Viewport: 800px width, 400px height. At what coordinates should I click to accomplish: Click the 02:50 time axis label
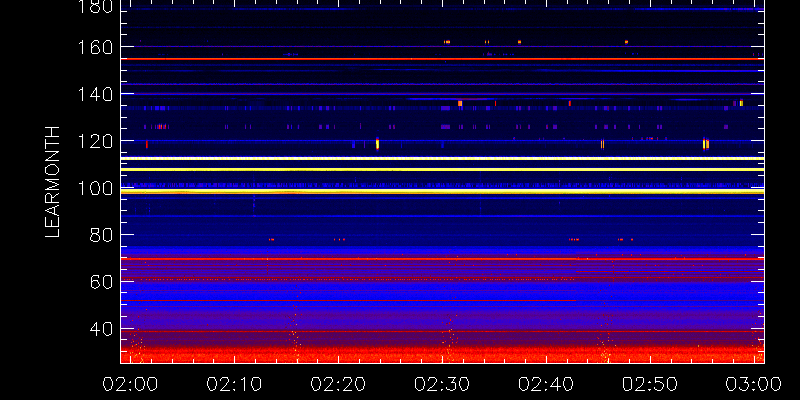(650, 384)
